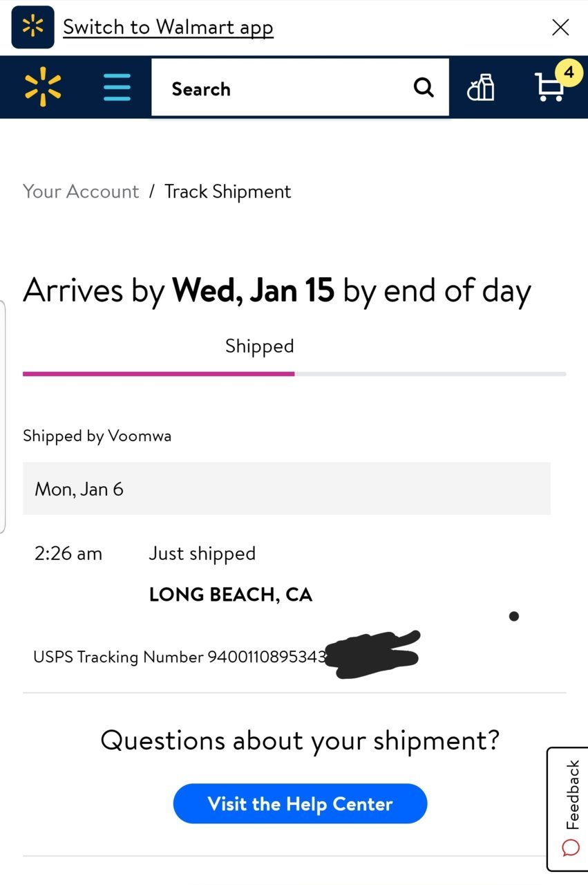Select the Track Shipment breadcrumb
This screenshot has height=885, width=588.
click(228, 192)
